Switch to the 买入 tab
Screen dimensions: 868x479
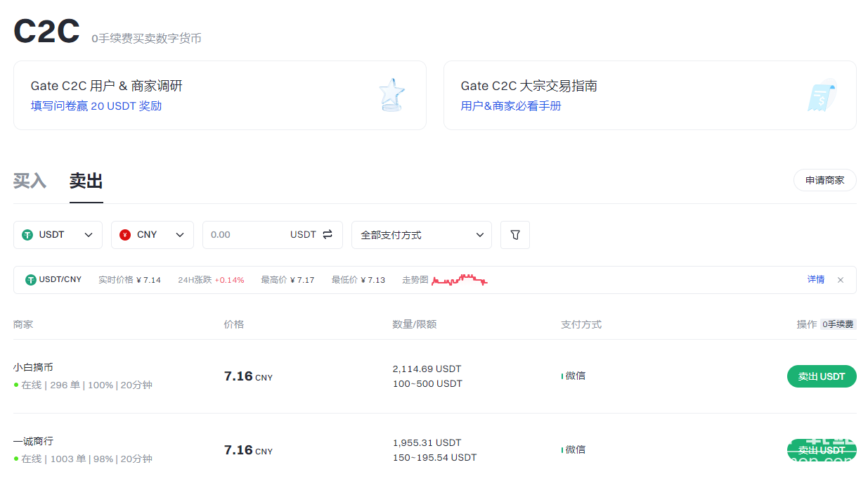point(30,181)
